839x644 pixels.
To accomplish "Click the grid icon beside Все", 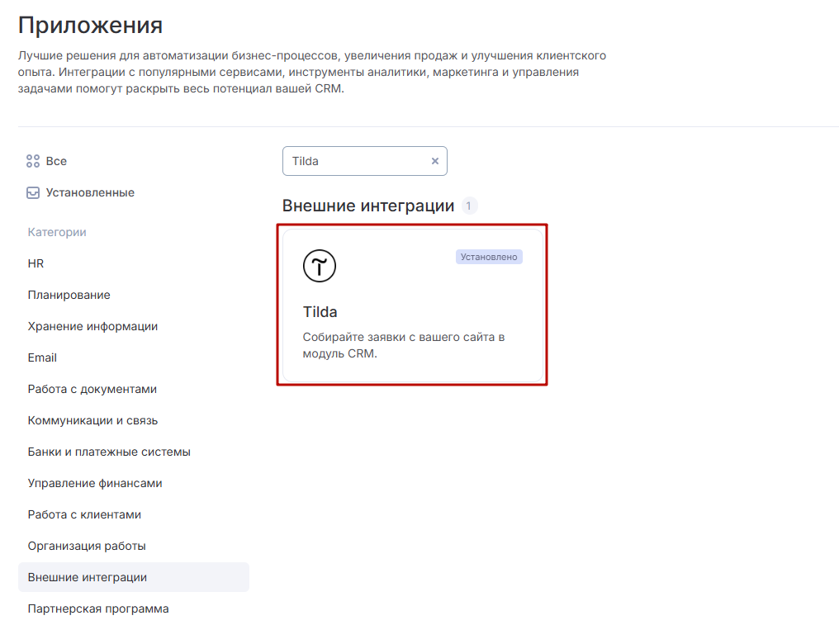I will pyautogui.click(x=33, y=161).
